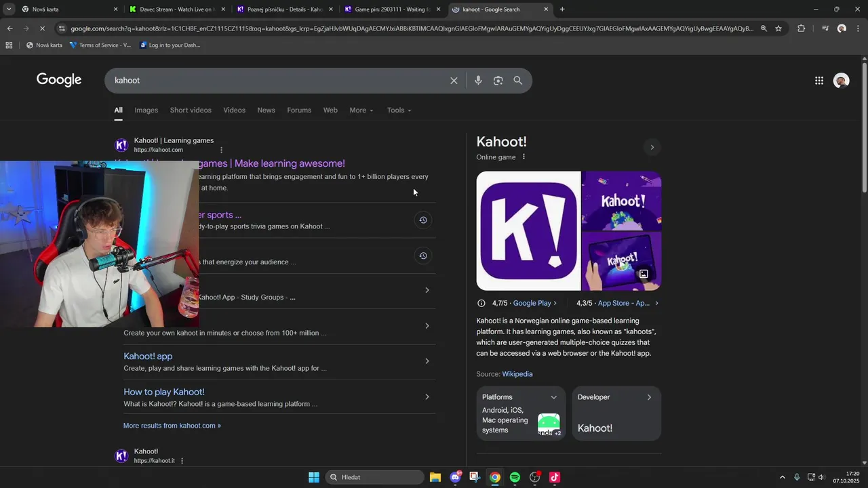Open the How to play Kahoot! link
Viewport: 868px width, 488px height.
[x=164, y=392]
